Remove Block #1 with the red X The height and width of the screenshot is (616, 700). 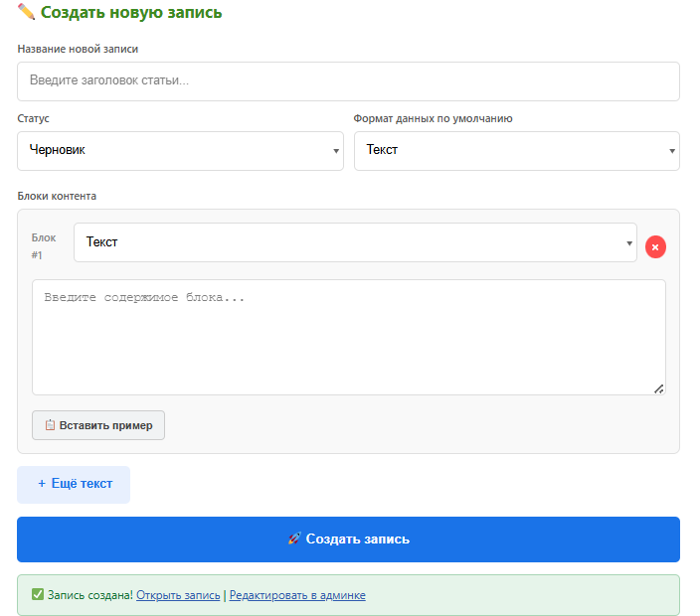click(655, 246)
